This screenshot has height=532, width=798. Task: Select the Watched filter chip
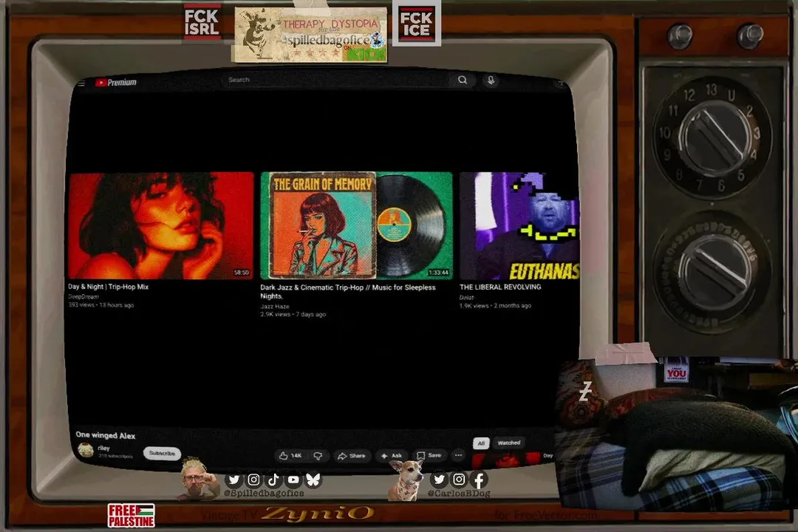click(x=509, y=443)
